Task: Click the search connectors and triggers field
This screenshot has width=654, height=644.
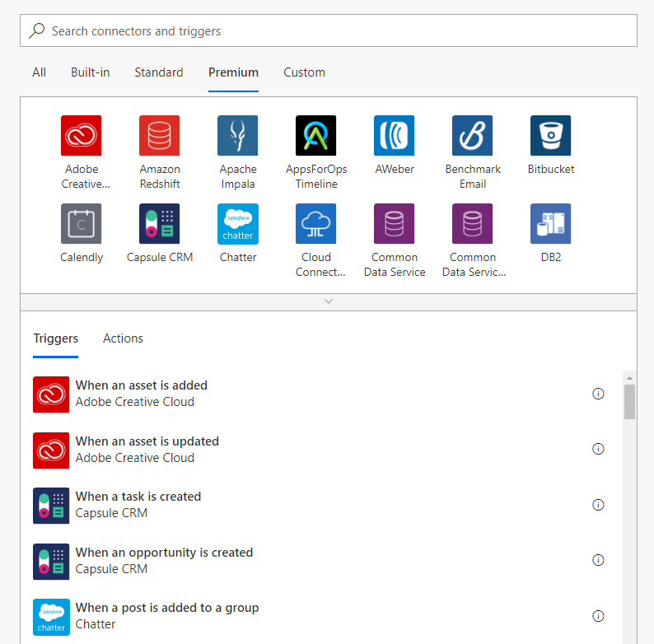Action: coord(329,31)
